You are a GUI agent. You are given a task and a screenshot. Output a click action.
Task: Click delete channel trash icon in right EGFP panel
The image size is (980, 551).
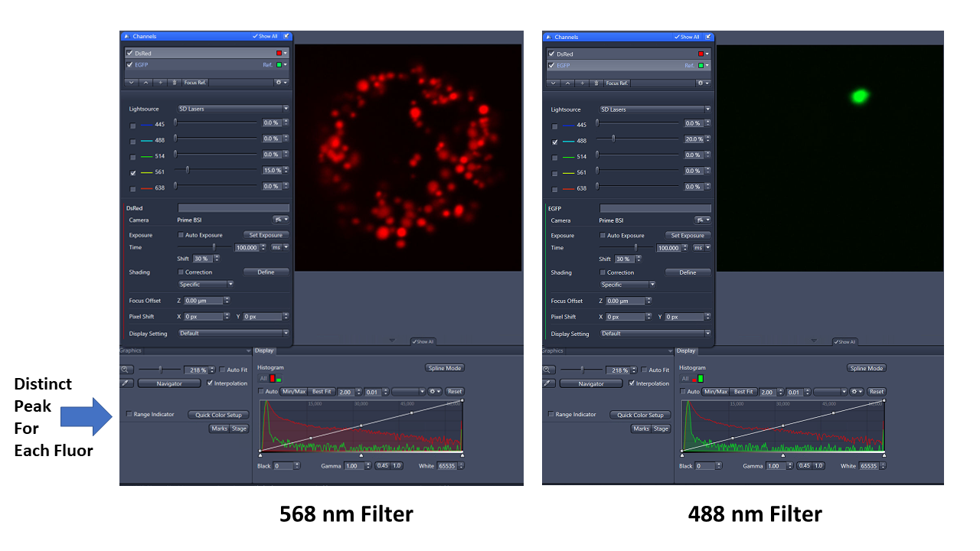tap(596, 83)
